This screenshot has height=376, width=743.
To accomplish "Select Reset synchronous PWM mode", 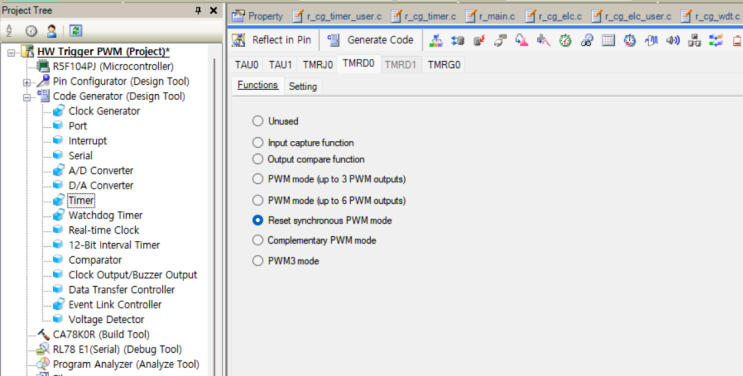I will click(x=257, y=220).
